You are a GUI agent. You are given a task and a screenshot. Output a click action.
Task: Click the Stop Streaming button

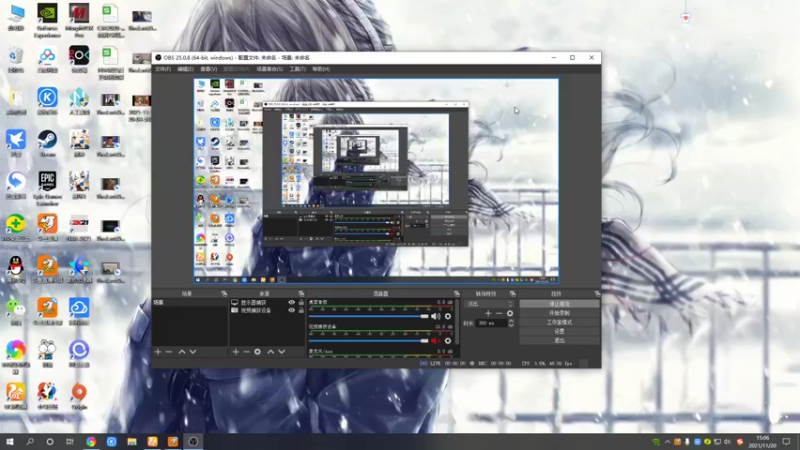[559, 304]
